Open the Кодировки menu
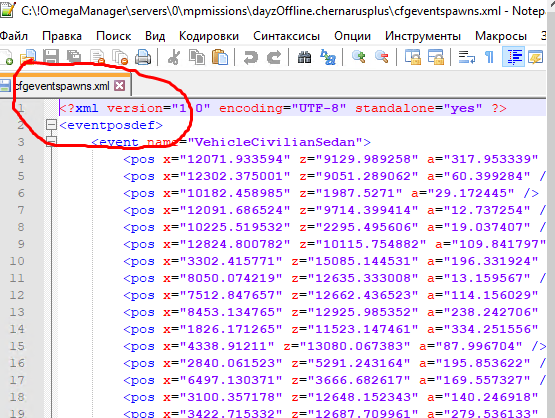Image resolution: width=555 pixels, height=418 pixels. point(209,36)
